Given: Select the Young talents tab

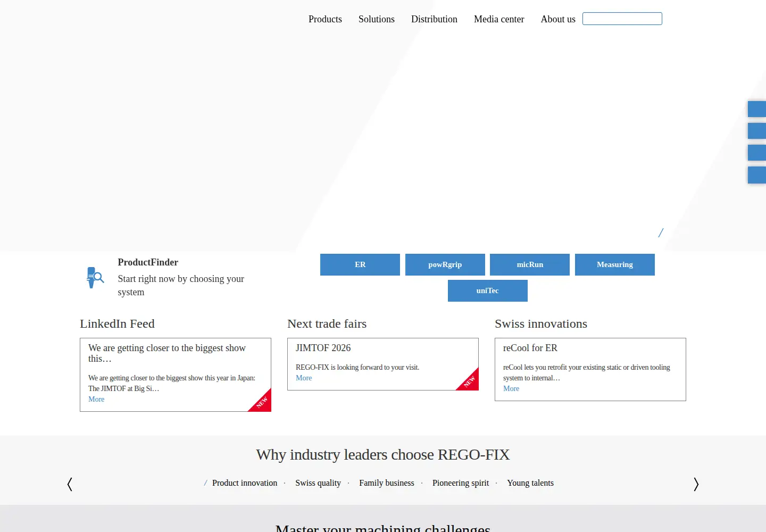Looking at the screenshot, I should 530,483.
